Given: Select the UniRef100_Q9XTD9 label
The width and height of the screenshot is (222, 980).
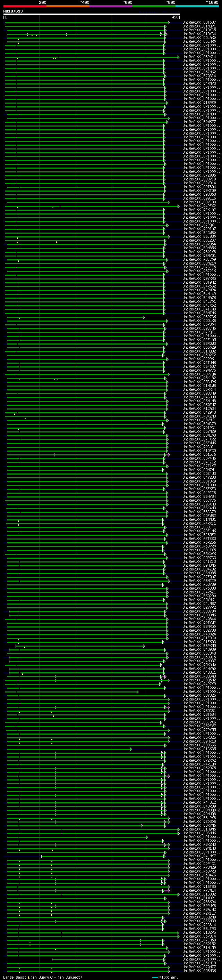Looking at the screenshot, I should [x=199, y=191].
